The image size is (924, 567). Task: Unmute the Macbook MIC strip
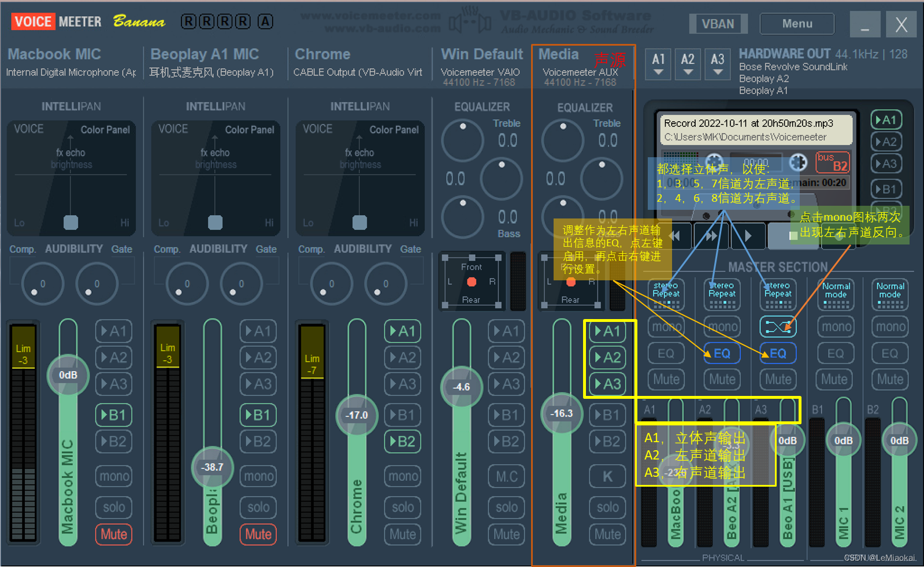(x=114, y=534)
